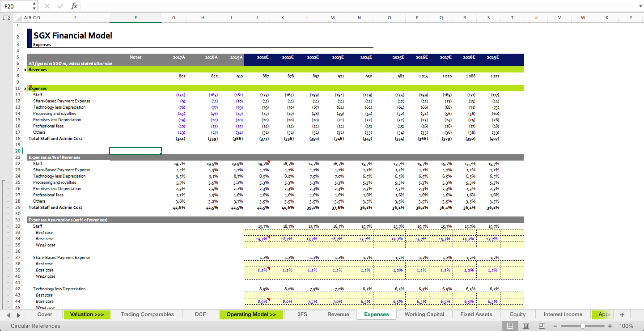Open the insert function fx icon
Screen dimensions: 644x331
(x=74, y=6)
